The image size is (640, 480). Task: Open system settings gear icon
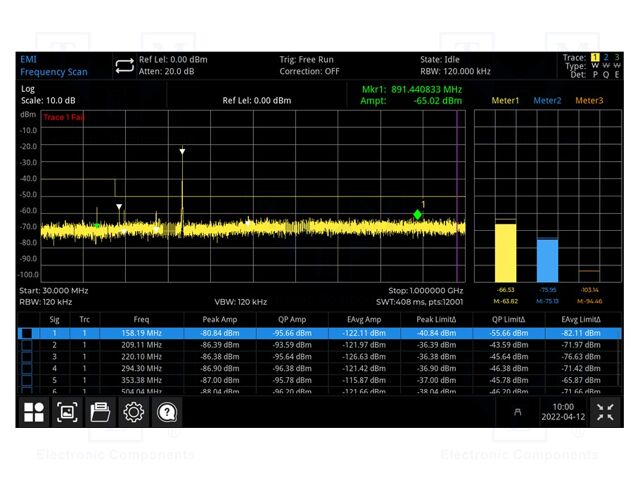tap(133, 412)
